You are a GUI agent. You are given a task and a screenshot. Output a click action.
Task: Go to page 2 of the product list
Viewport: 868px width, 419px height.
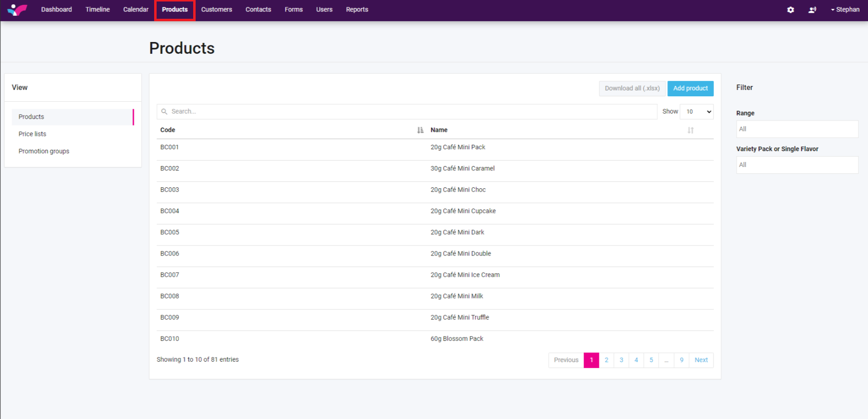point(606,360)
